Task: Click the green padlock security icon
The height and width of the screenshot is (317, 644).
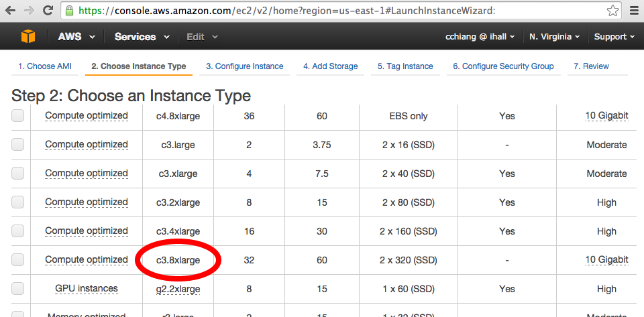Action: pyautogui.click(x=69, y=10)
